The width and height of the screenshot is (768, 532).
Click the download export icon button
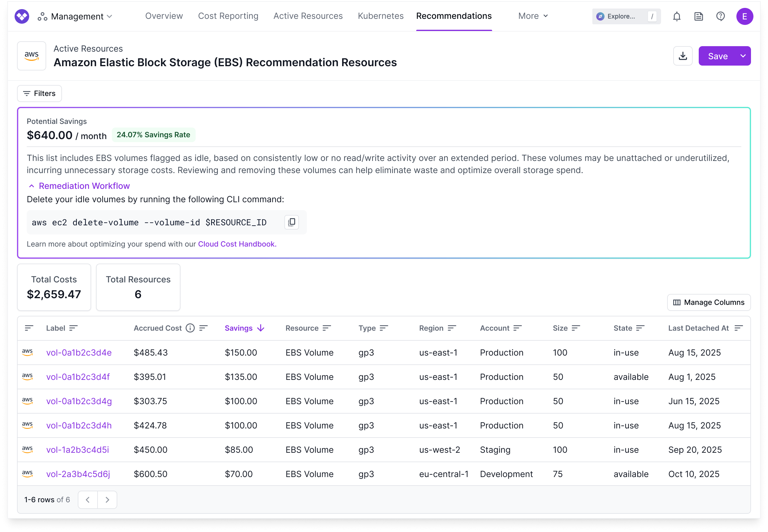tap(683, 56)
